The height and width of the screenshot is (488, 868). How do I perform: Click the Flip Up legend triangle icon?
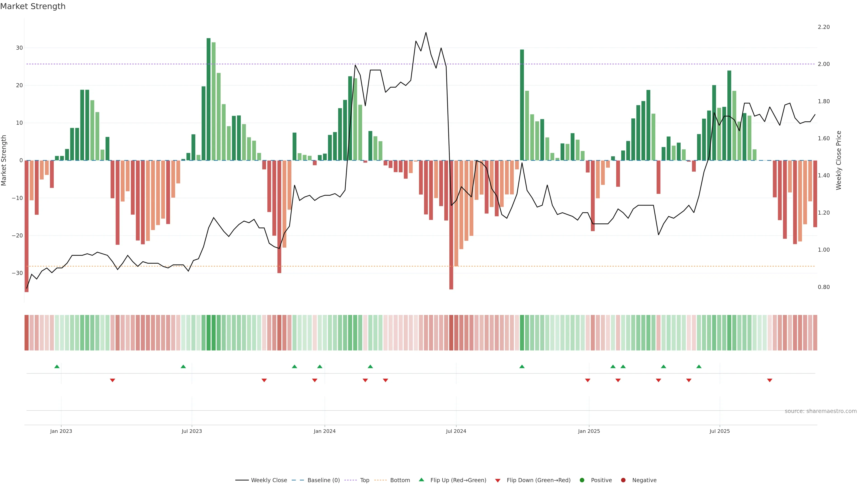pyautogui.click(x=421, y=480)
